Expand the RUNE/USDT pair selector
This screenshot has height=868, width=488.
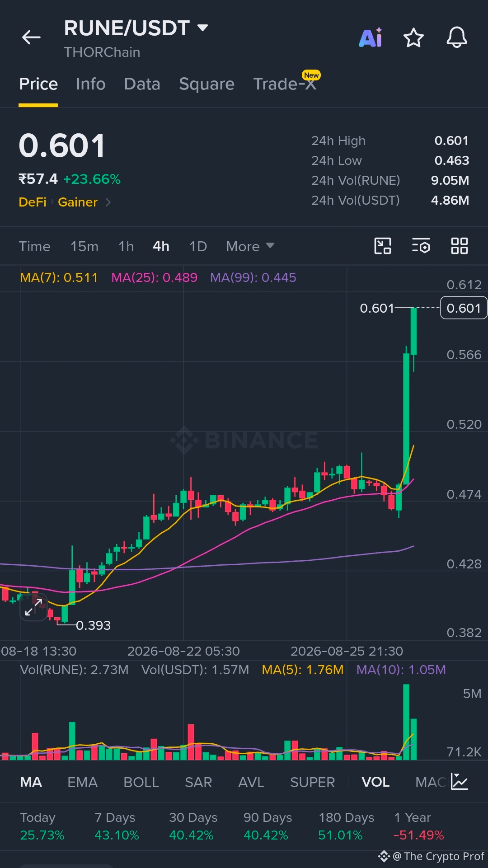tap(203, 28)
